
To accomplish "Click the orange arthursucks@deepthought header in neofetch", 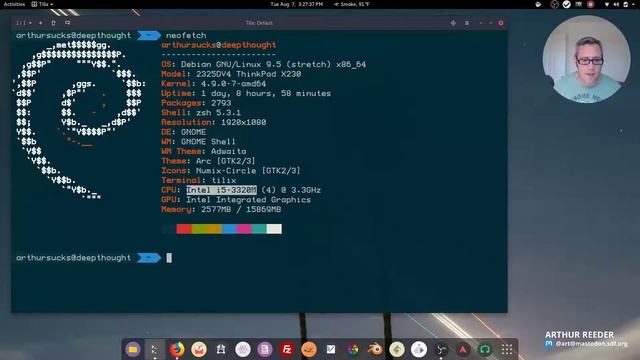I will [219, 45].
